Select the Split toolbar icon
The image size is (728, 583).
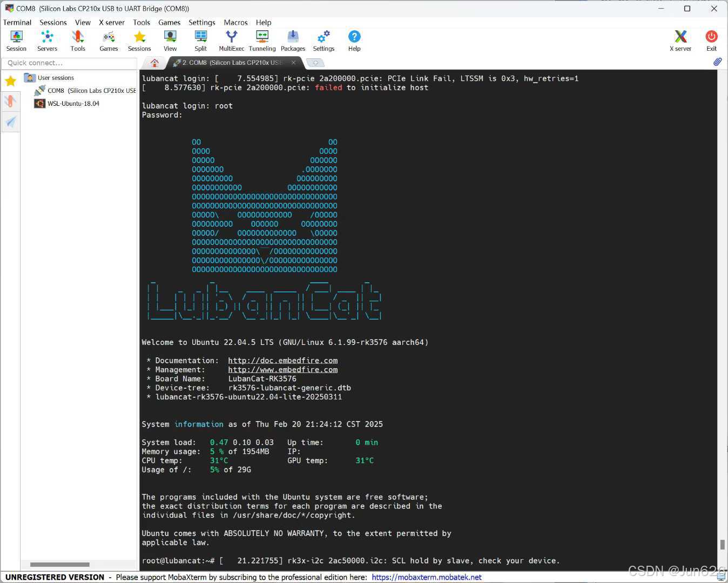[x=201, y=41]
